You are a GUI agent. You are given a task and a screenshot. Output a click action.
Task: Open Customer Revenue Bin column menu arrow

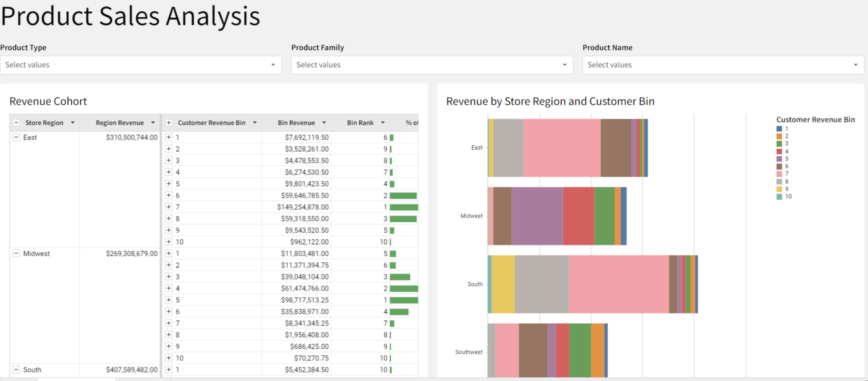[255, 123]
